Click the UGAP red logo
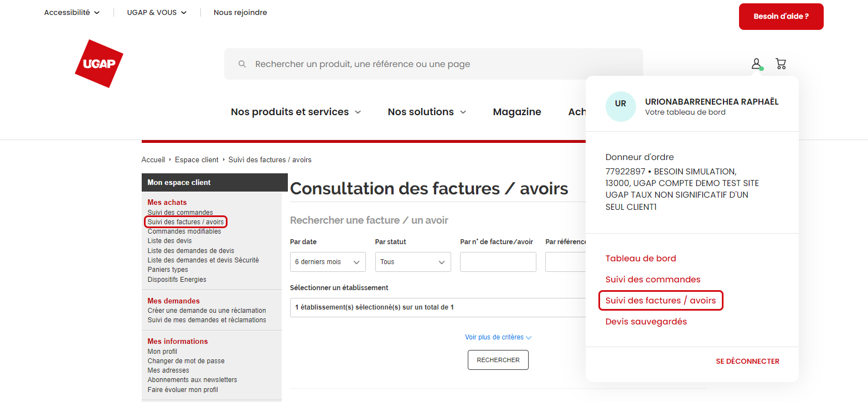The width and height of the screenshot is (868, 402). (x=99, y=64)
